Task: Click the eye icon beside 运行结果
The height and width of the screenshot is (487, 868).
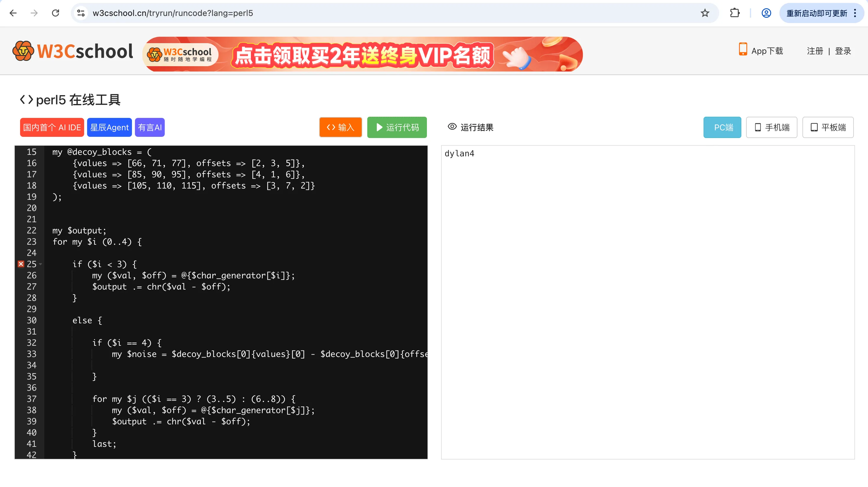Action: 452,127
